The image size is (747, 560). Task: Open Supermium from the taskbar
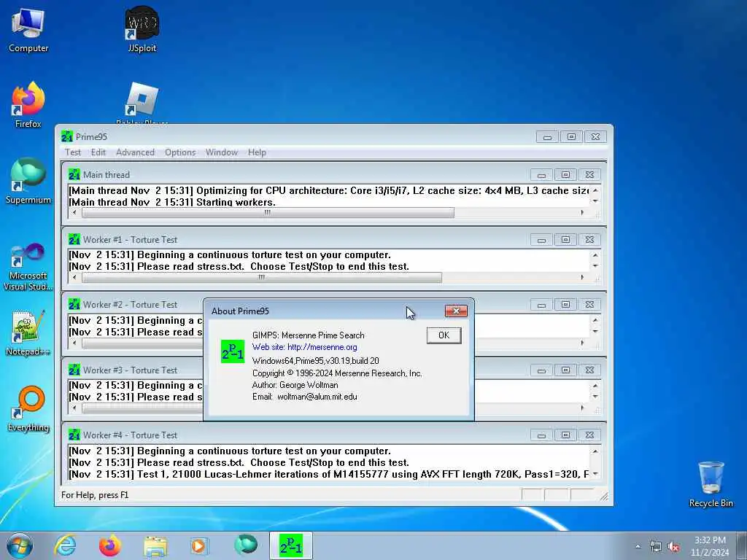246,545
